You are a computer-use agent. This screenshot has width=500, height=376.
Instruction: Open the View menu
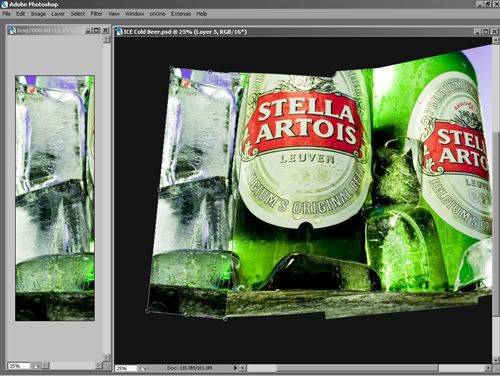[114, 14]
